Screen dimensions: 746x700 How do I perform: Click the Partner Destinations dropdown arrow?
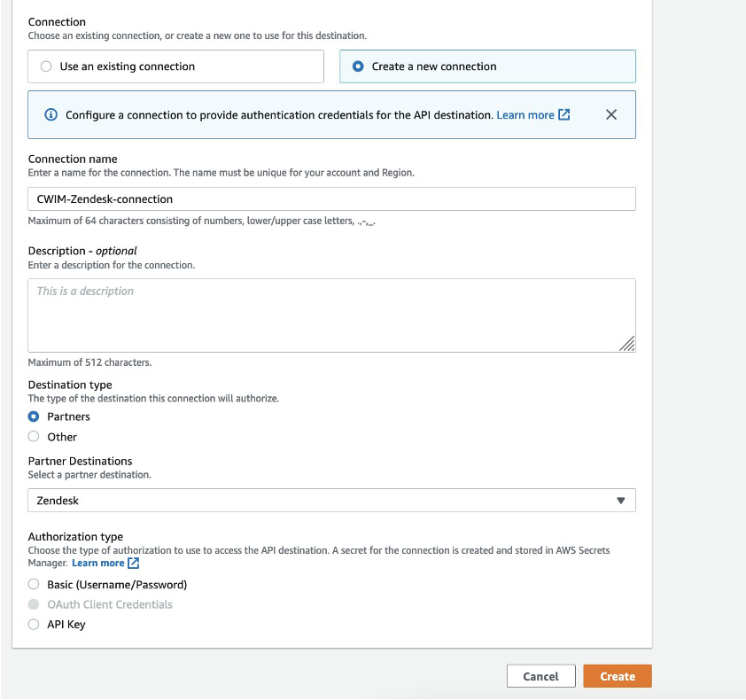point(620,501)
